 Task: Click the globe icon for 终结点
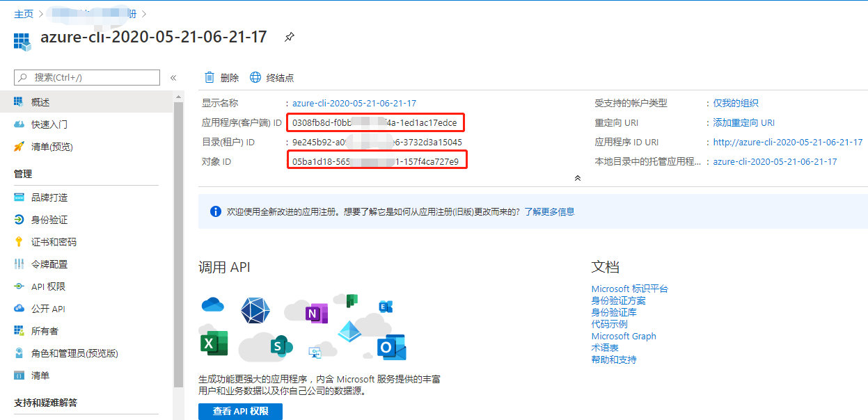tap(255, 78)
